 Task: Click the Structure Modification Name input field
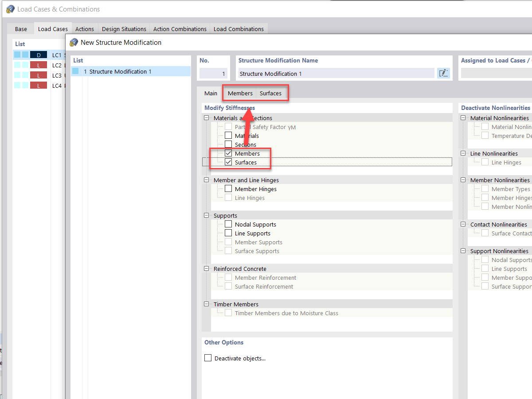[x=336, y=74]
